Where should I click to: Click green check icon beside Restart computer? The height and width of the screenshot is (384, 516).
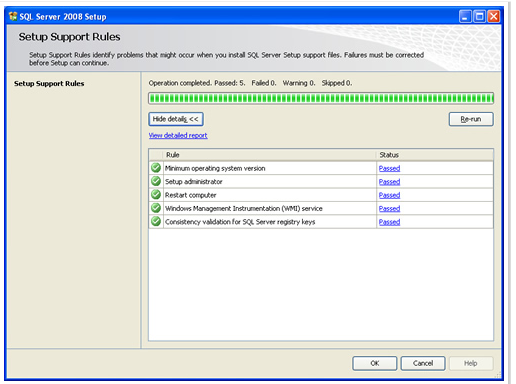point(156,194)
